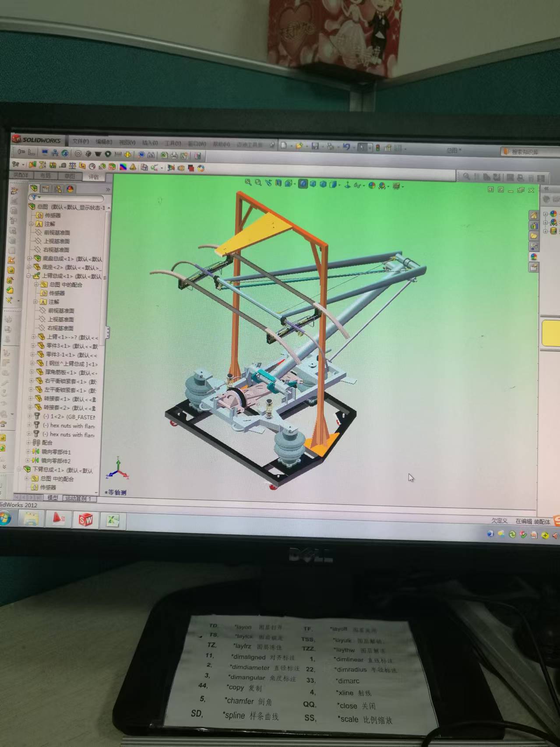Select 前视基准面 under the root assembly
The width and height of the screenshot is (560, 747).
[x=57, y=233]
